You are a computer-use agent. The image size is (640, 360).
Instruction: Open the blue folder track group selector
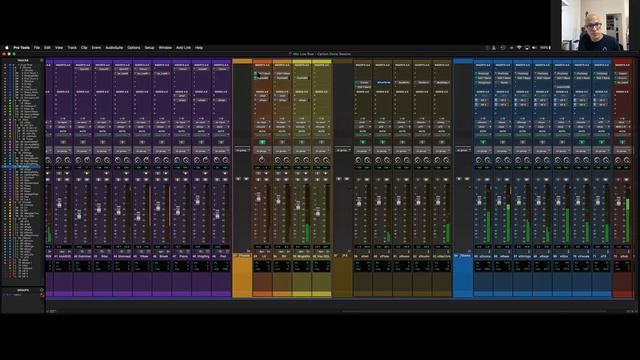pos(463,150)
